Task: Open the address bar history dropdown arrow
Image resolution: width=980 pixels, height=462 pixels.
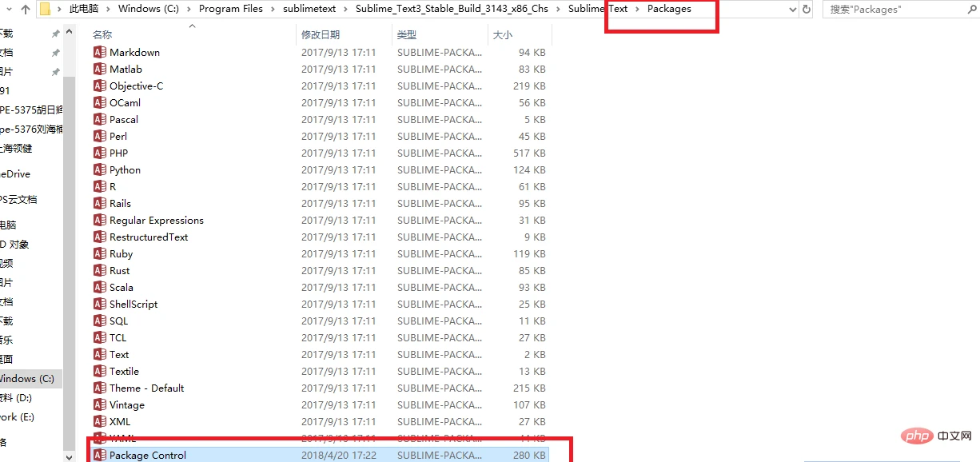Action: coord(792,10)
